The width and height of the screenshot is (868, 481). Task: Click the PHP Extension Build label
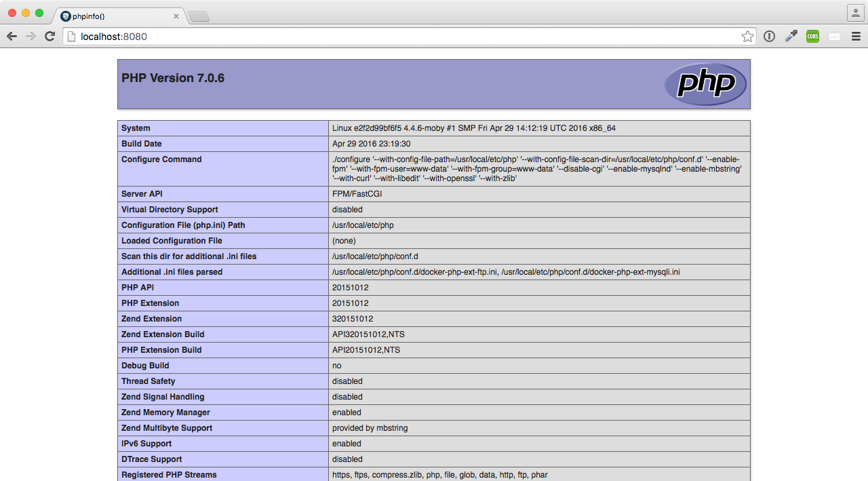pos(161,350)
